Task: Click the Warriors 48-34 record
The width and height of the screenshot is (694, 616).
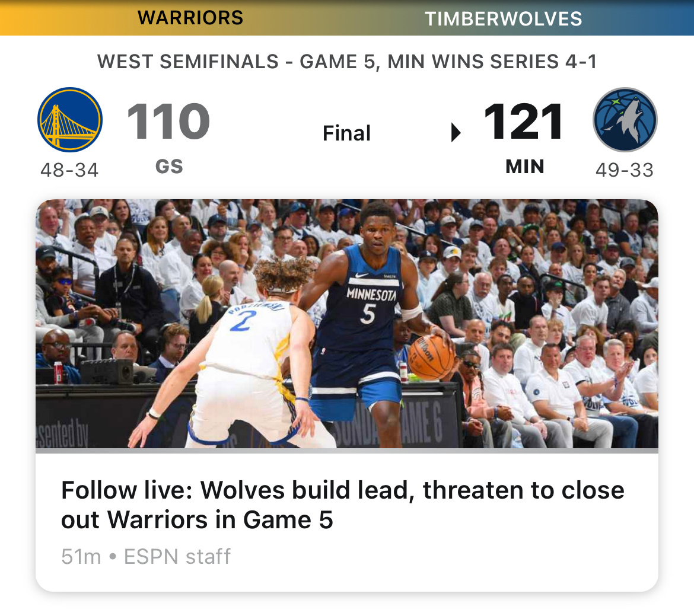Action: (x=69, y=170)
